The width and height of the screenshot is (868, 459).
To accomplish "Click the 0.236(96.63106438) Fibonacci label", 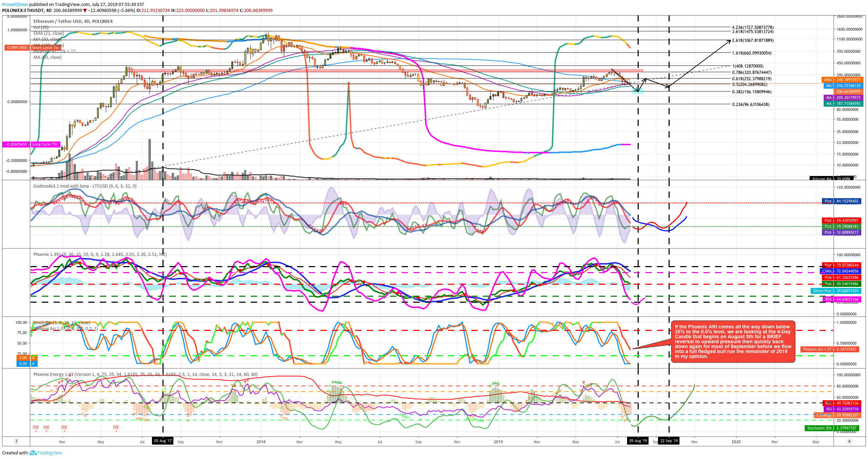I will 751,105.
